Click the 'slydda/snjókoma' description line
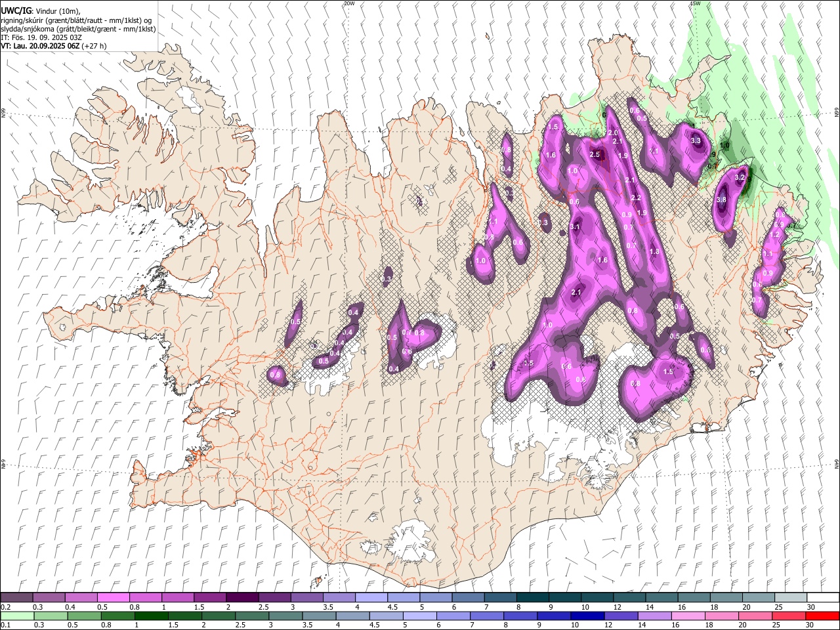 pyautogui.click(x=78, y=29)
